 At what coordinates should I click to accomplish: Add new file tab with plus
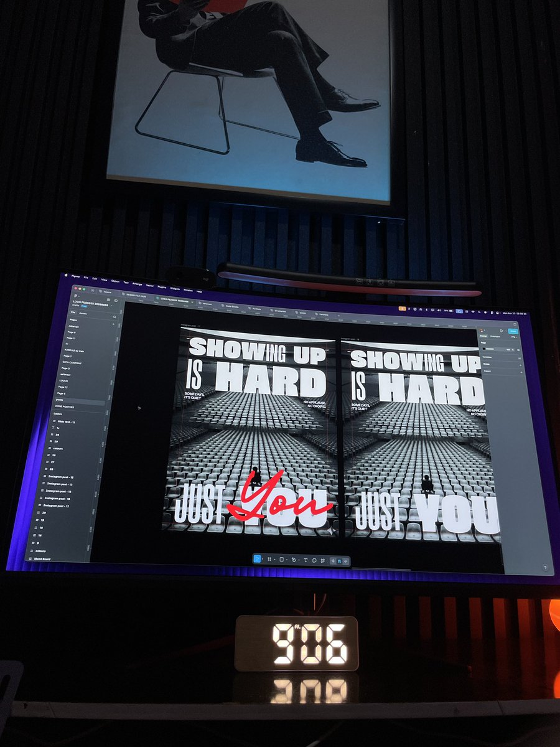[339, 316]
